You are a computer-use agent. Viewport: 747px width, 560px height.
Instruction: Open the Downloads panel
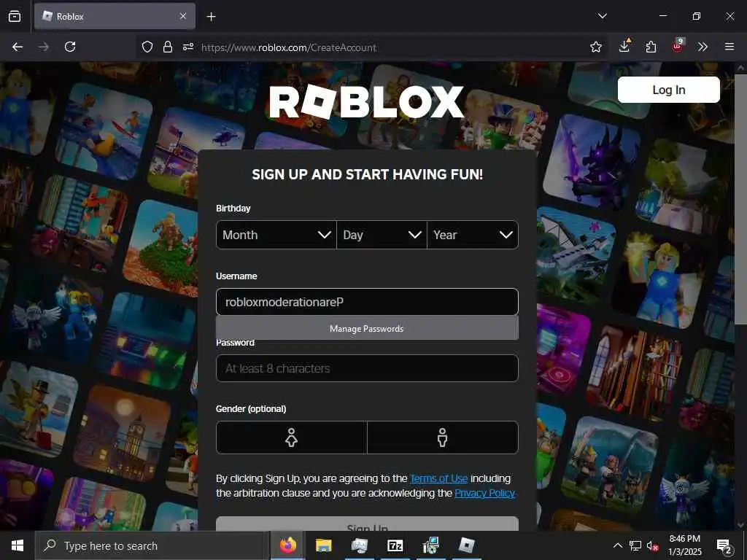tap(624, 46)
